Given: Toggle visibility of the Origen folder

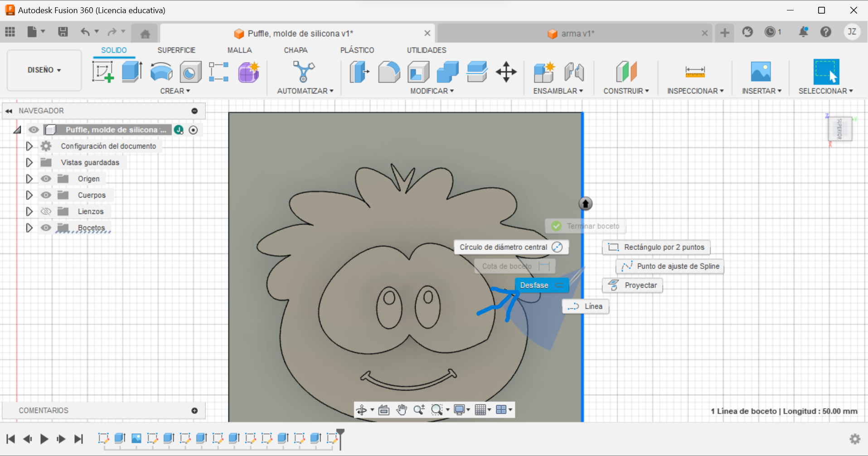Looking at the screenshot, I should pos(46,179).
